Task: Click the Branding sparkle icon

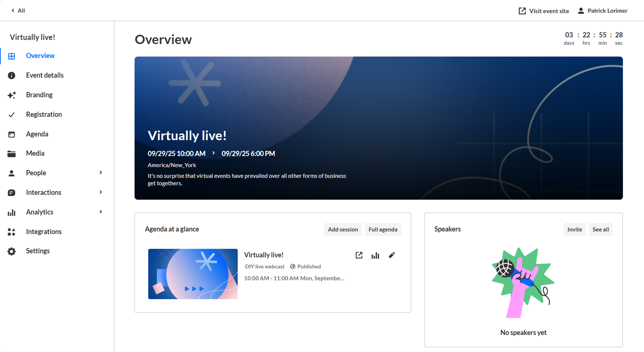Action: 12,95
